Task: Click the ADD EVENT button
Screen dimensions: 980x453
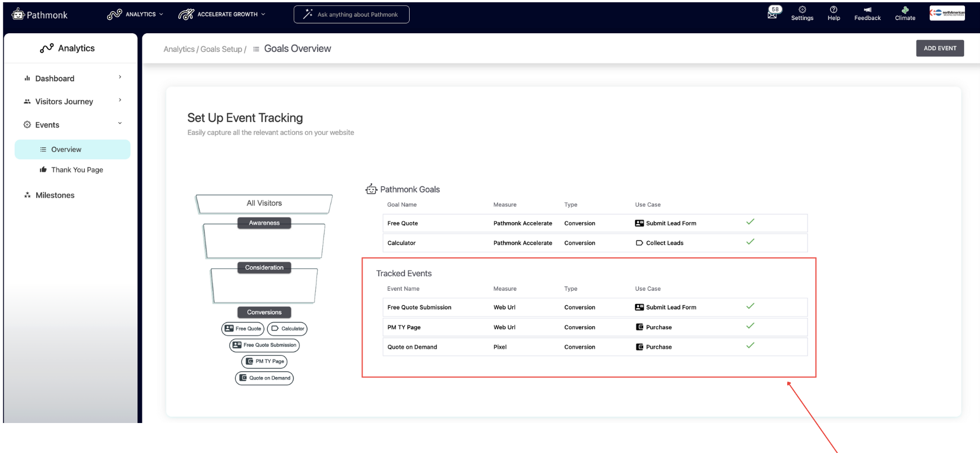Action: [x=940, y=48]
